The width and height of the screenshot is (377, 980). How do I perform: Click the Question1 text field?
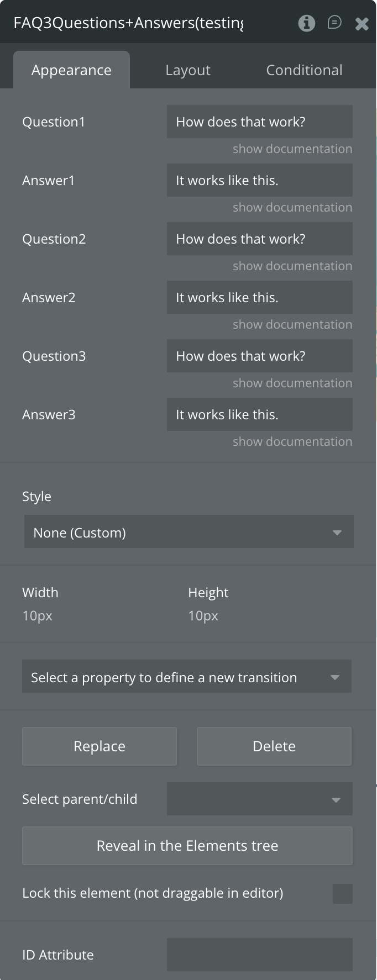pos(259,122)
